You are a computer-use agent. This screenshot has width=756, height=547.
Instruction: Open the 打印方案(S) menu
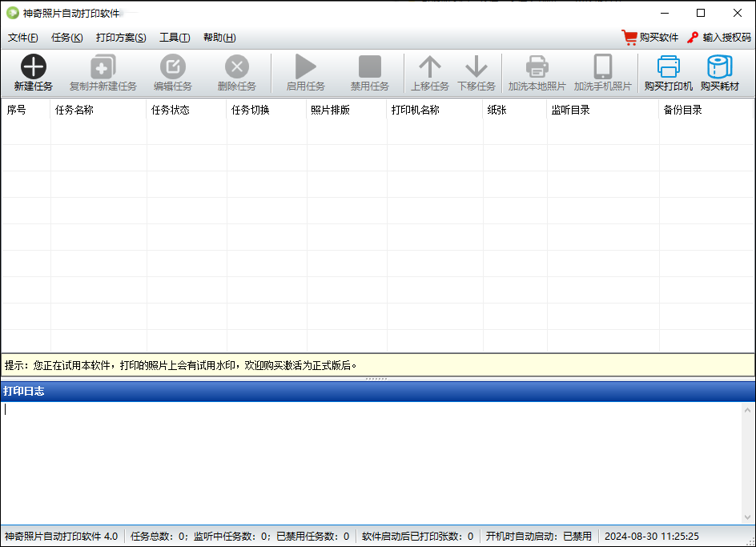[x=121, y=38]
